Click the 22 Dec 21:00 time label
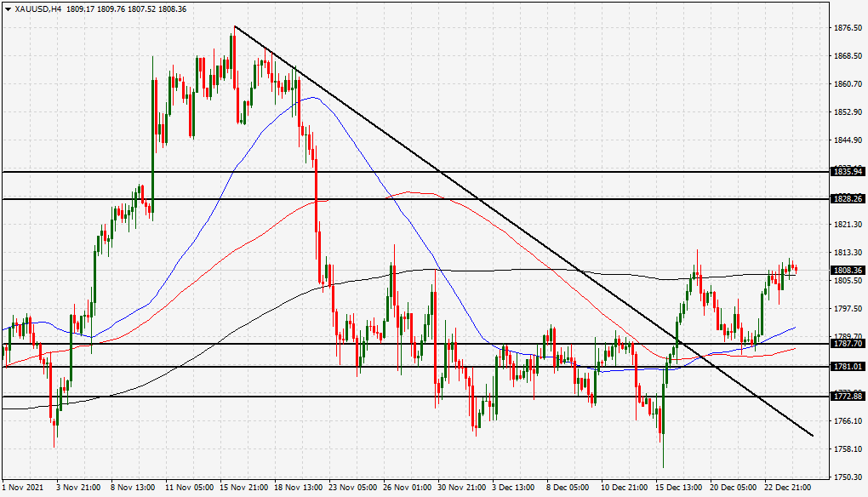Viewport: 868px width, 497px height. (x=787, y=488)
